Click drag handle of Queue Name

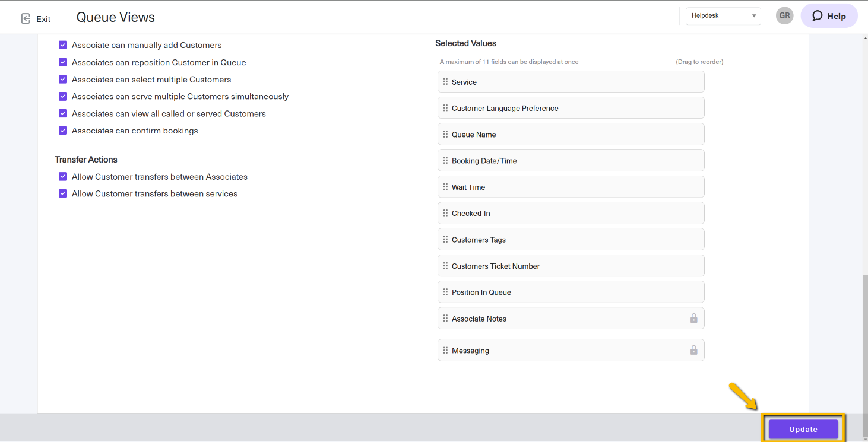445,134
